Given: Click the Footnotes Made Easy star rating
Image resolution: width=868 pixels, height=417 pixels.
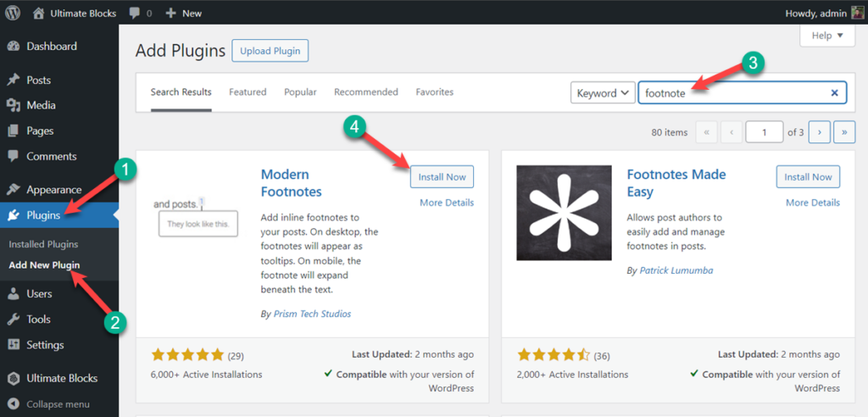Looking at the screenshot, I should tap(553, 355).
